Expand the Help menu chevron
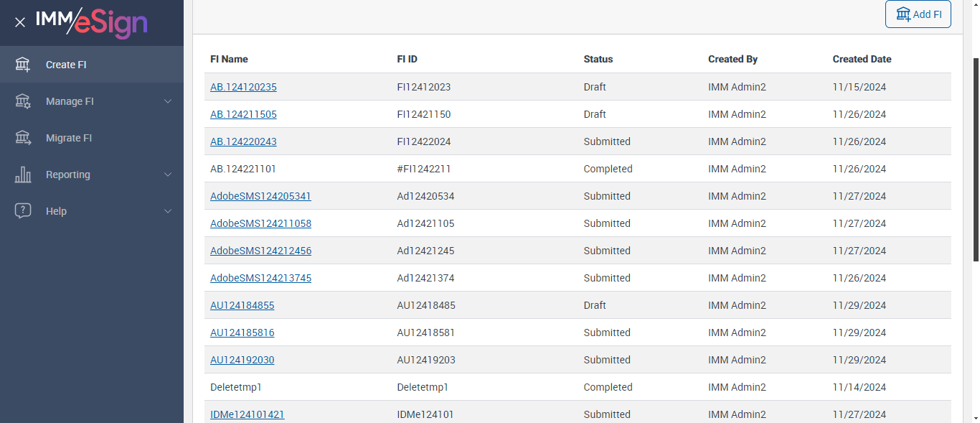 tap(168, 211)
